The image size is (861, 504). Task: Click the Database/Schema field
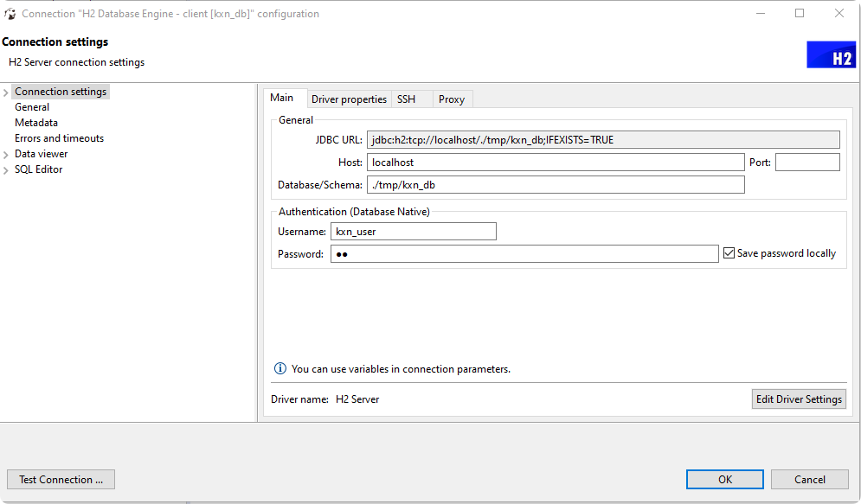556,185
